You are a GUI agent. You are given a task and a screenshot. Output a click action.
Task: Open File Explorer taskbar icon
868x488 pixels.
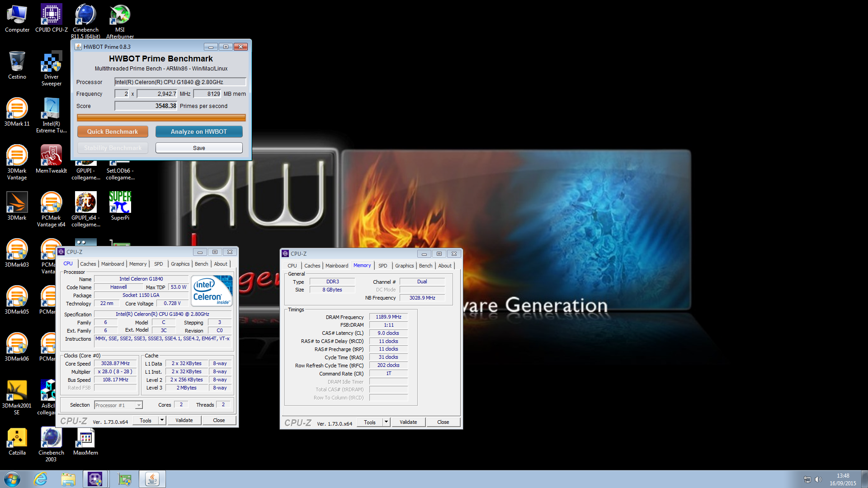(x=68, y=479)
